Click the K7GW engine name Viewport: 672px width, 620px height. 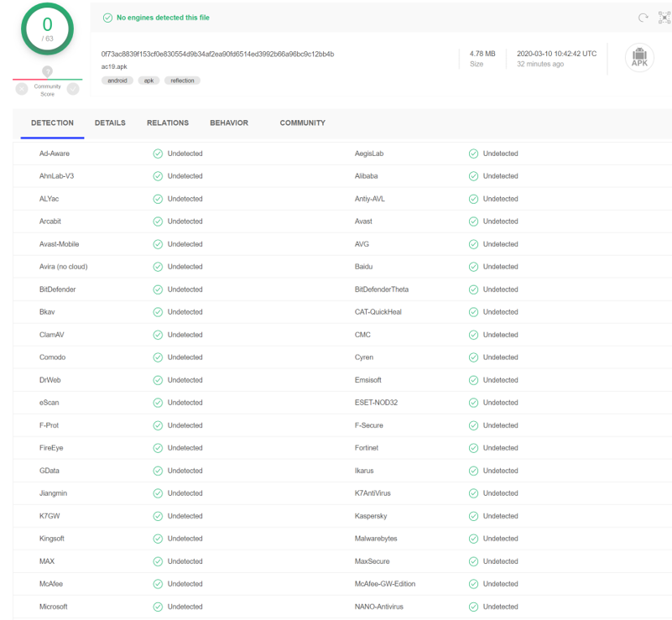tap(49, 516)
